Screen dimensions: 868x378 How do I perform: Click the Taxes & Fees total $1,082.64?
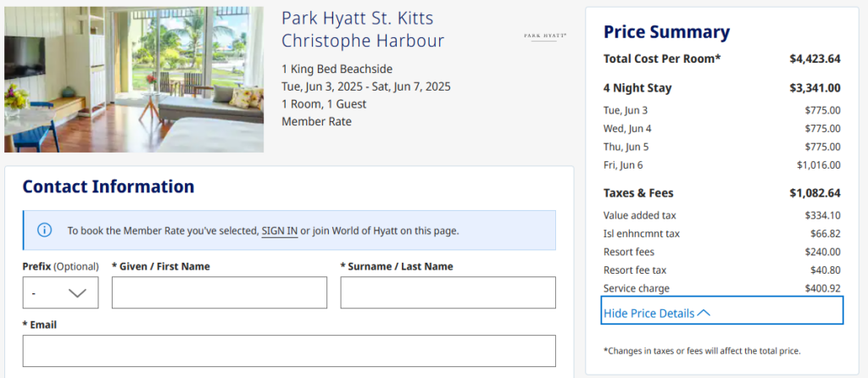(x=815, y=193)
